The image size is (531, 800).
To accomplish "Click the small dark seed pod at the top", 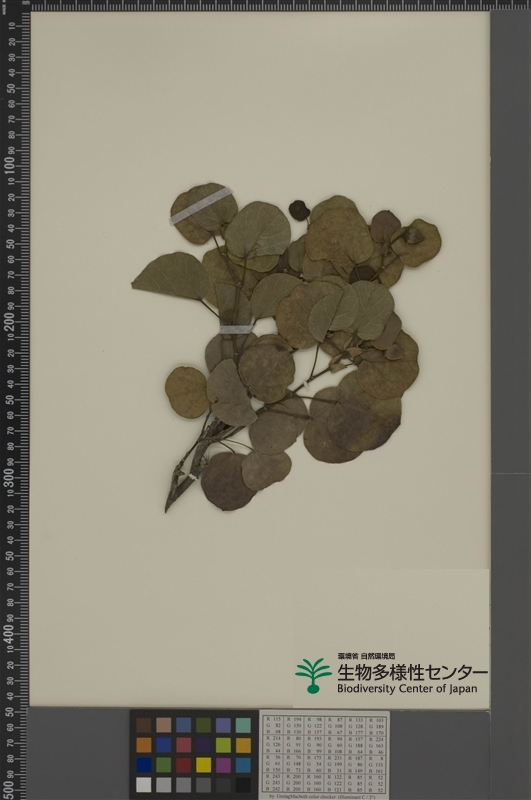I will point(299,210).
